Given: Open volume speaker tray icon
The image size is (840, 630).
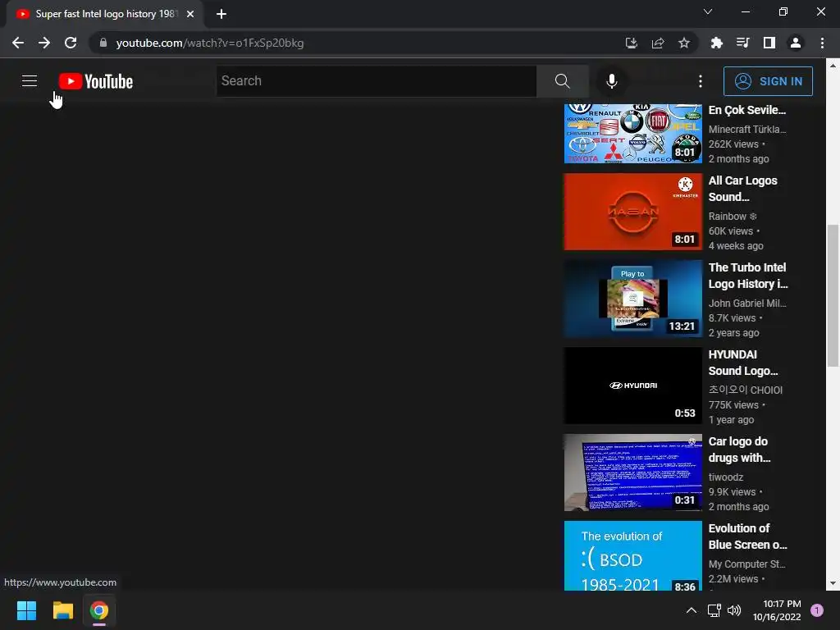Looking at the screenshot, I should (734, 610).
